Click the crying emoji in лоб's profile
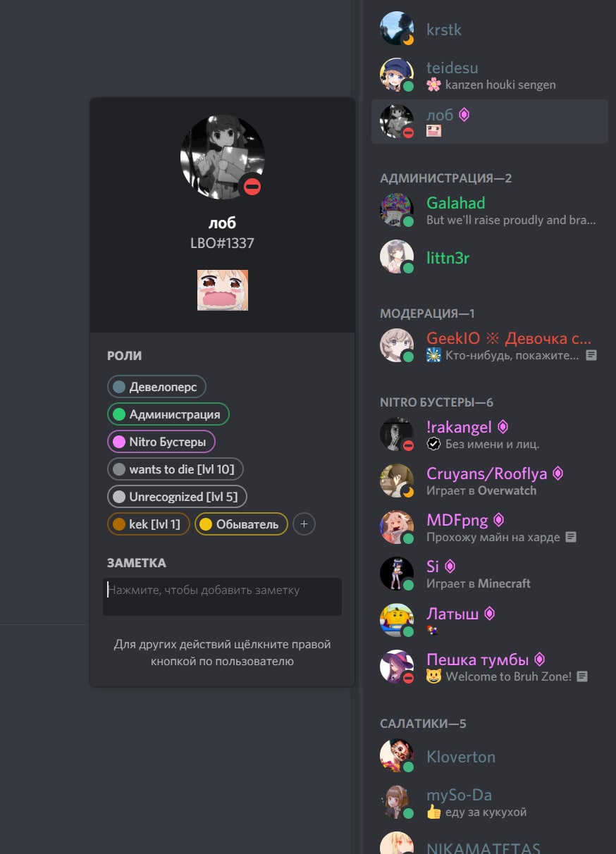The height and width of the screenshot is (854, 616). [x=223, y=290]
